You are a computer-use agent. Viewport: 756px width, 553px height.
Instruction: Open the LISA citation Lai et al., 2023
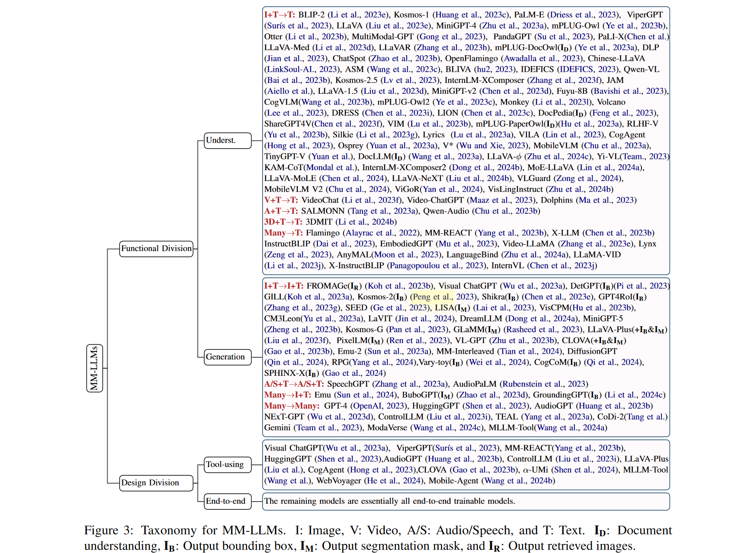(504, 308)
